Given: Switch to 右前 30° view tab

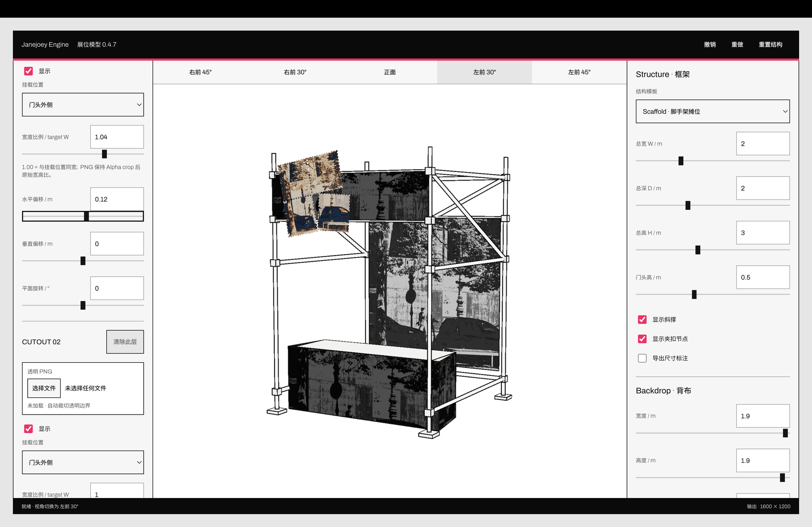Looking at the screenshot, I should tap(295, 72).
